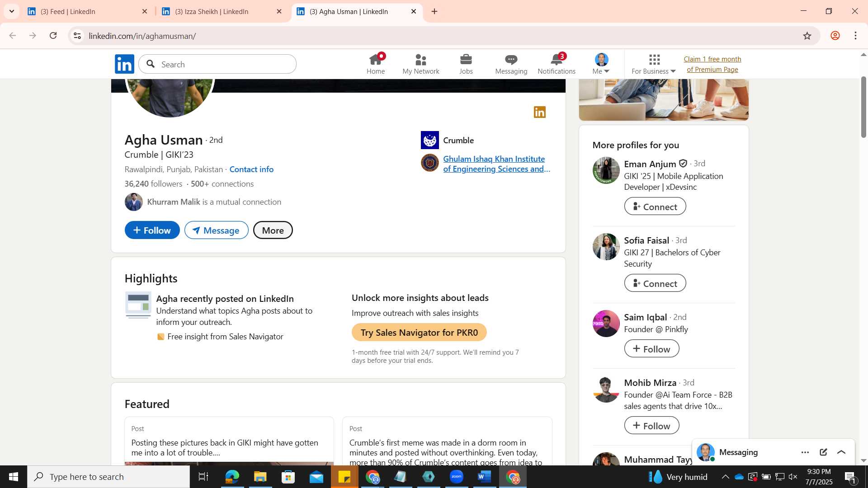
Task: Switch to Izza Sheikh LinkedIn tab
Action: point(222,11)
